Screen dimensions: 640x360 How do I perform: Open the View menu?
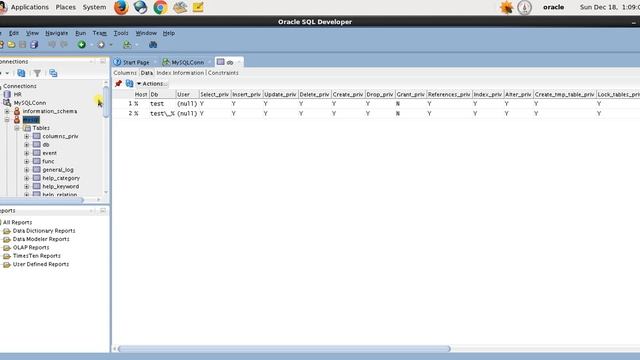32,33
